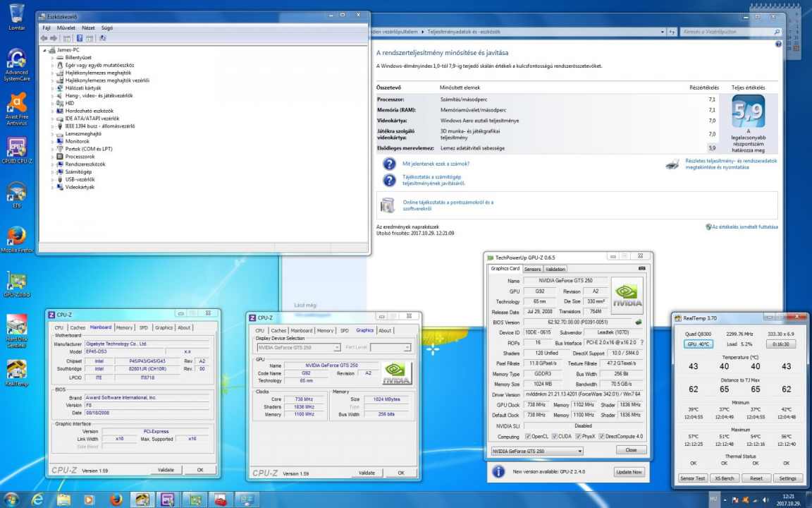Click the 5,9 base score badge

748,111
